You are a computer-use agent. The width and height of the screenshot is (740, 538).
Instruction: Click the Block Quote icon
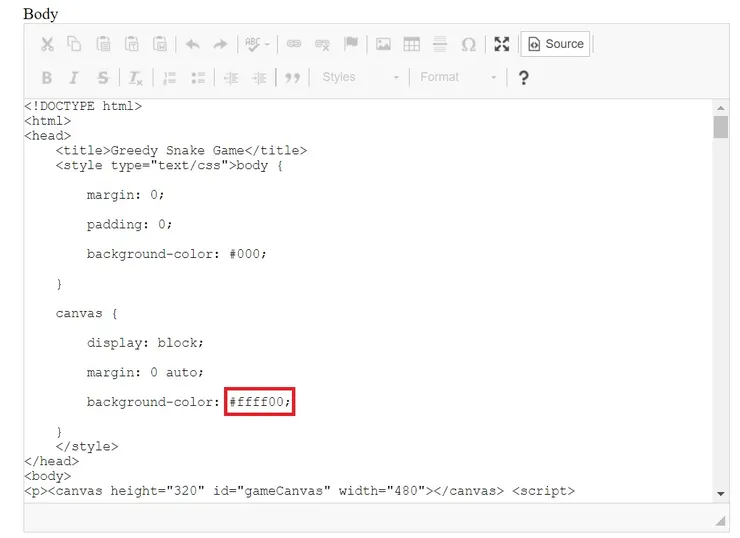pyautogui.click(x=292, y=78)
